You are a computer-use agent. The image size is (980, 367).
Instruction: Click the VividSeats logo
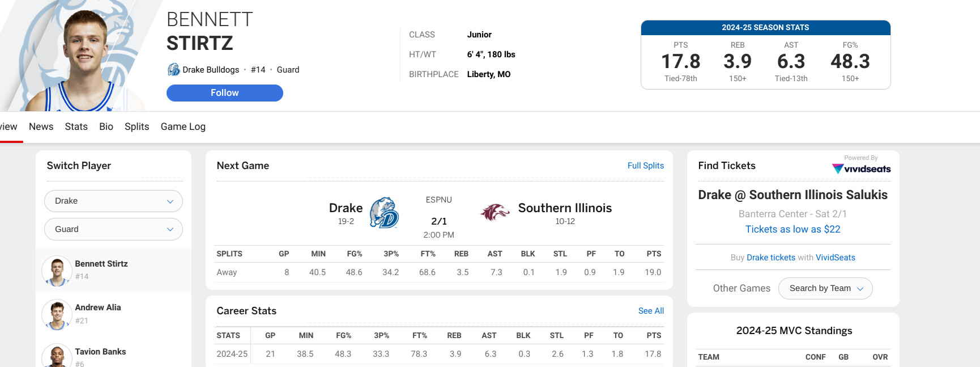pyautogui.click(x=861, y=168)
